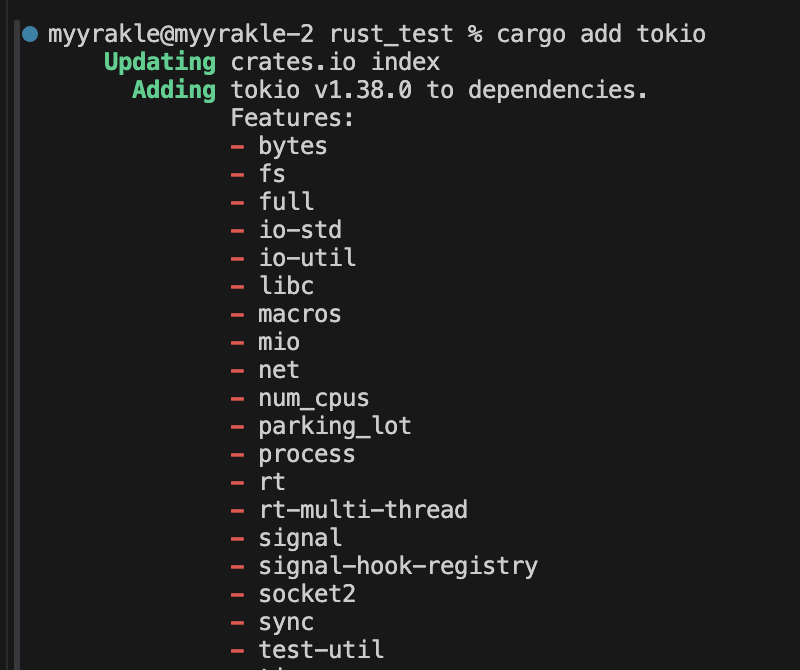Click the blue command decoration dot

pos(30,35)
